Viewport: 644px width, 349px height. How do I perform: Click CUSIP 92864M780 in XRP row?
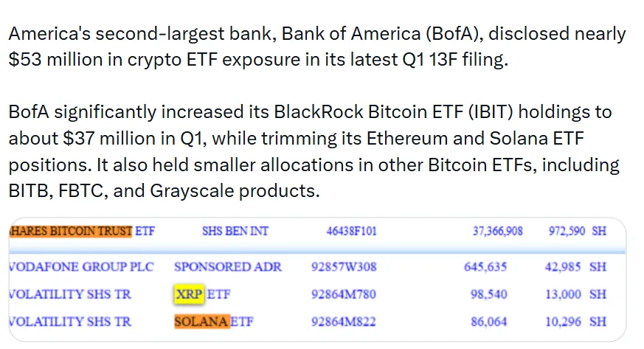(343, 294)
